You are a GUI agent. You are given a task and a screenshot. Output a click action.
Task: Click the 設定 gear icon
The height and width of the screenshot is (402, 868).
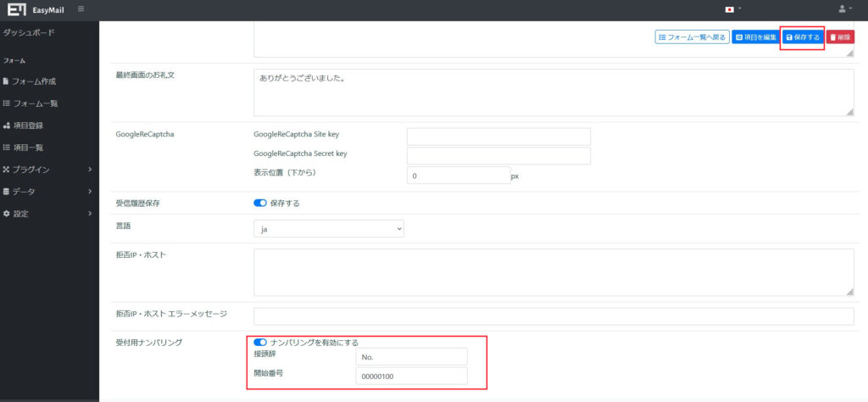pos(6,214)
